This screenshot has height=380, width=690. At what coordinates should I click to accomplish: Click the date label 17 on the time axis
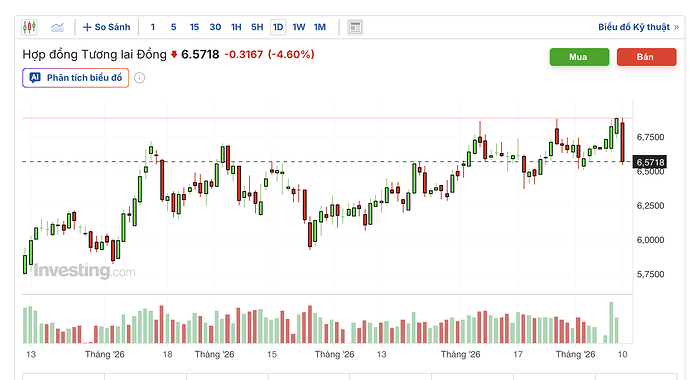tap(518, 354)
